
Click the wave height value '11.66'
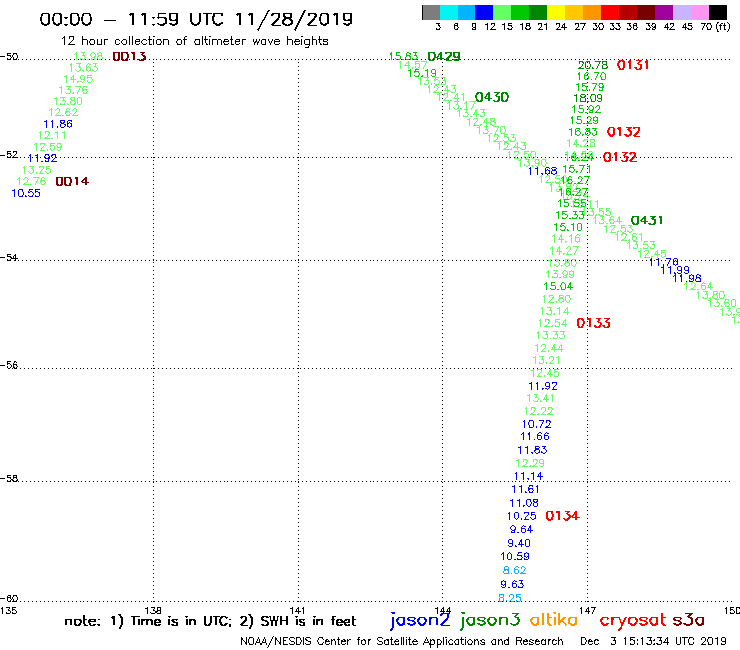535,437
